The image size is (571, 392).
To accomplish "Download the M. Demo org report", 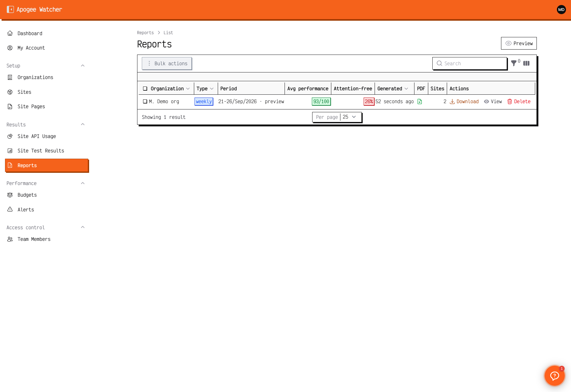I will coord(464,102).
